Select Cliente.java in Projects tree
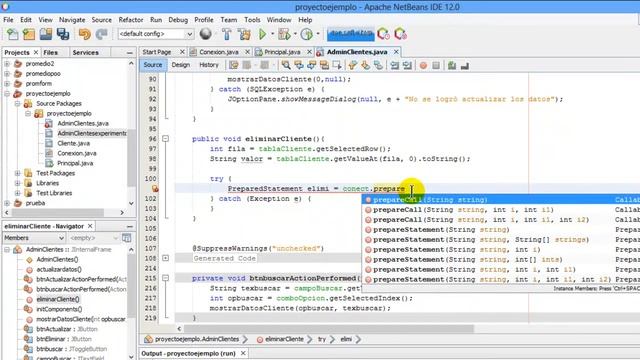This screenshot has width=640, height=360. [x=73, y=143]
